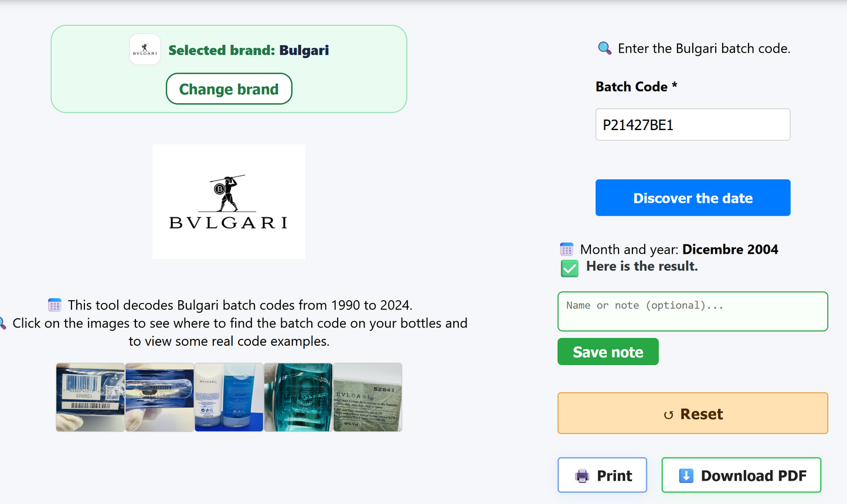Open the teal perfume bottle thumbnail
Viewport: 847px width, 504px height.
tap(298, 397)
